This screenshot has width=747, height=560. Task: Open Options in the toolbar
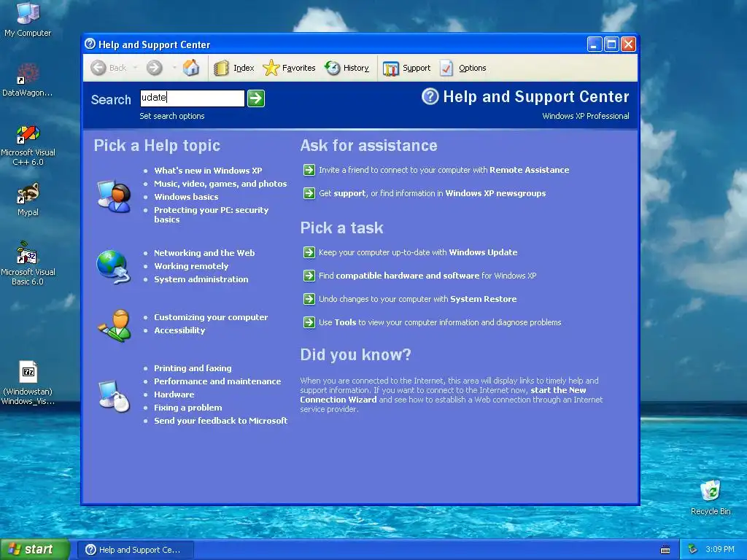463,68
